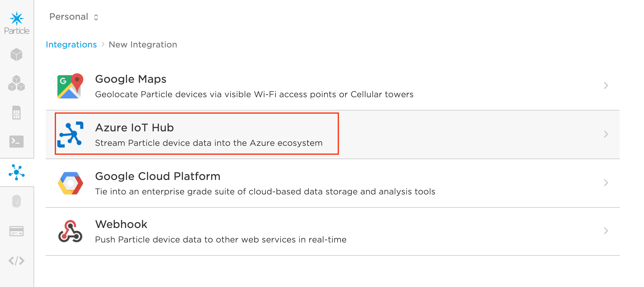This screenshot has height=287, width=644.
Task: Go back via the Integrations breadcrumb link
Action: point(71,45)
